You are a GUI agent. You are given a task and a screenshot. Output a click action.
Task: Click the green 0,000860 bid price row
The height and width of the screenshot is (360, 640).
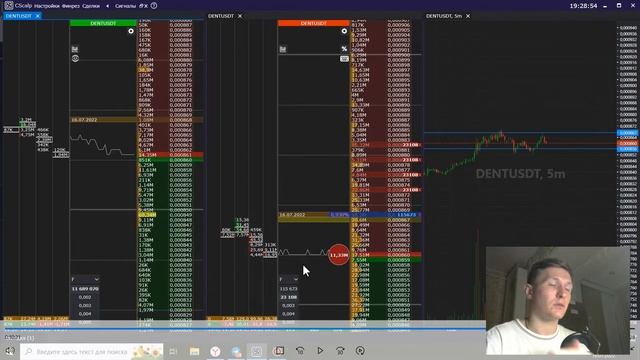[x=170, y=160]
